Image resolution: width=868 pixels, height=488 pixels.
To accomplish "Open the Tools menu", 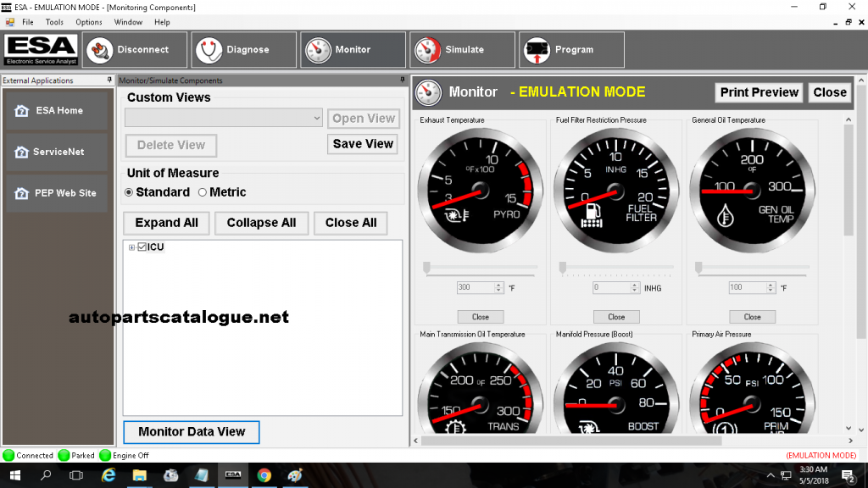I will [x=54, y=22].
